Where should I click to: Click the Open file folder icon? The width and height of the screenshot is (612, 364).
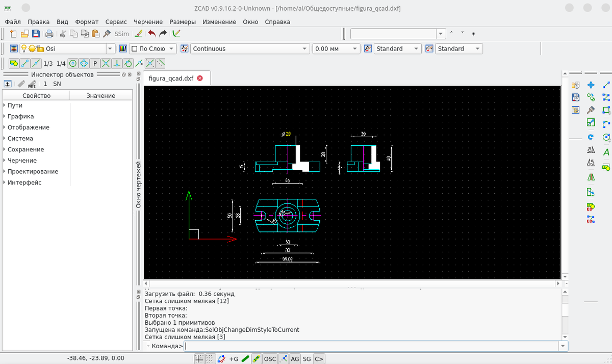click(24, 34)
